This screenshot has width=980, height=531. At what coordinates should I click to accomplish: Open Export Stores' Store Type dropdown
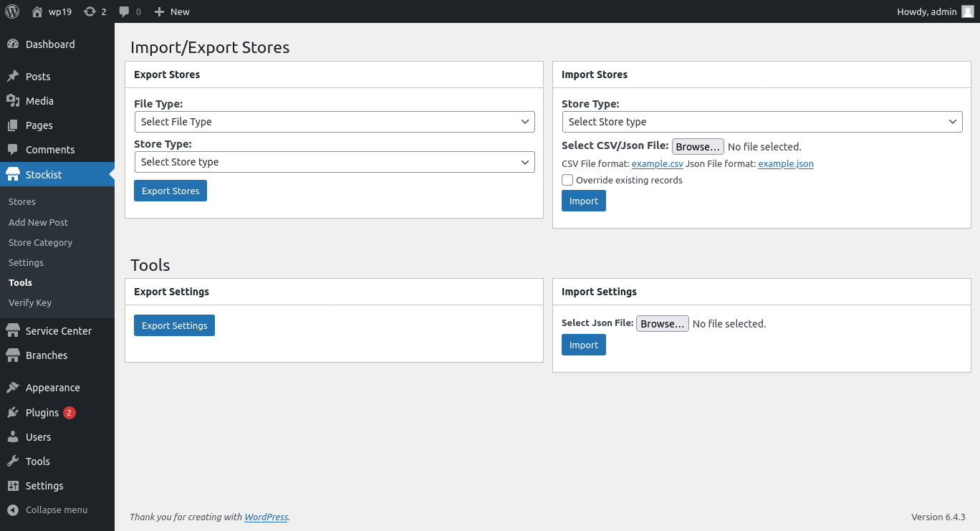tap(334, 162)
